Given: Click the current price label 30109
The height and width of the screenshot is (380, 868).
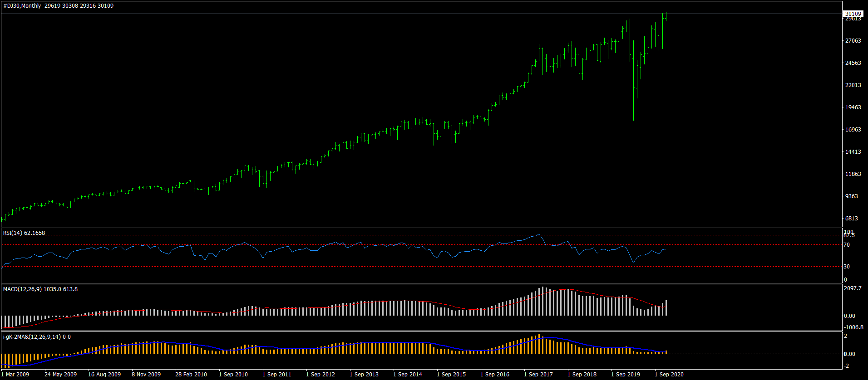Looking at the screenshot, I should [x=853, y=14].
